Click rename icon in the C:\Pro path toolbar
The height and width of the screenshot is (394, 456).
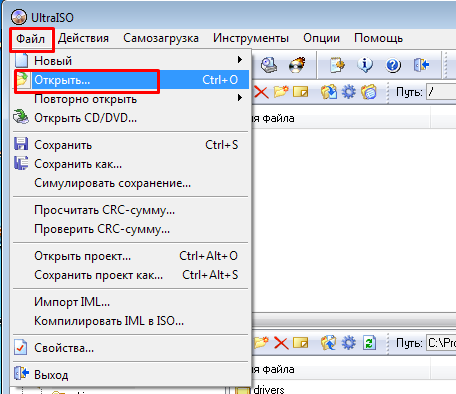pyautogui.click(x=301, y=343)
